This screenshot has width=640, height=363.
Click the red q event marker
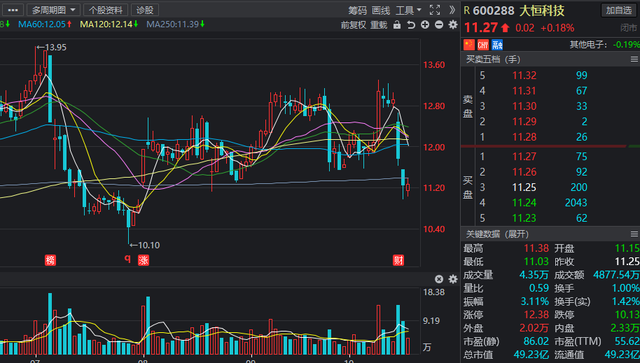127,258
